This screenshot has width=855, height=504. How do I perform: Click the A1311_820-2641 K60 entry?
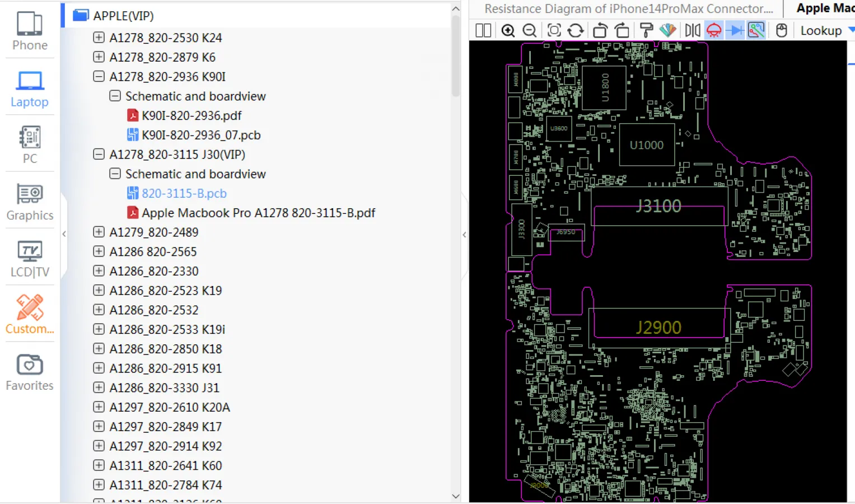[x=166, y=465]
